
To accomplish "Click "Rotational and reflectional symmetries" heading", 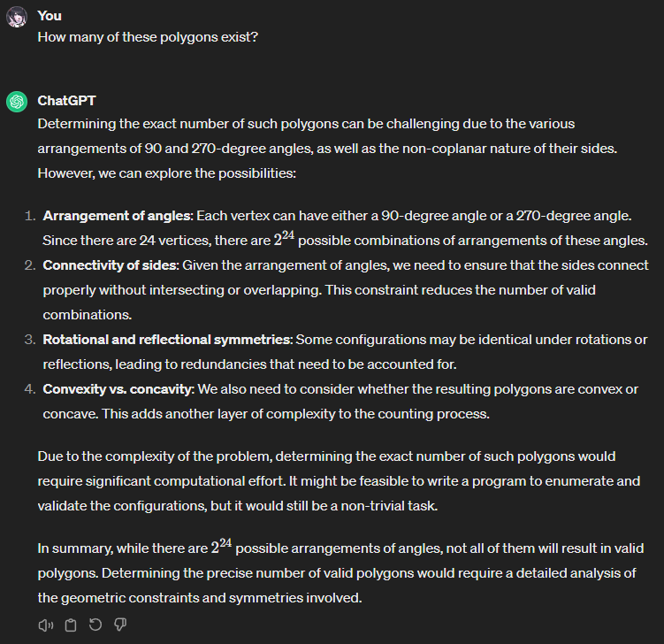I will [x=167, y=340].
